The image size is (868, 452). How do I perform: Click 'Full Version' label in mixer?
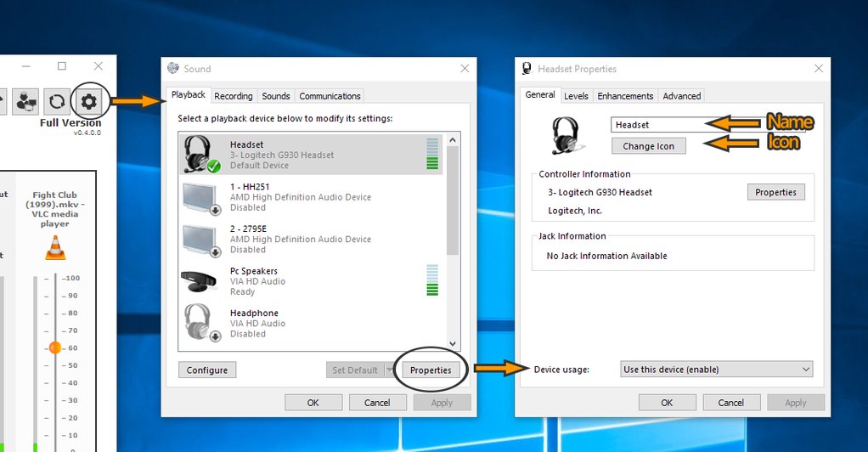[x=70, y=123]
